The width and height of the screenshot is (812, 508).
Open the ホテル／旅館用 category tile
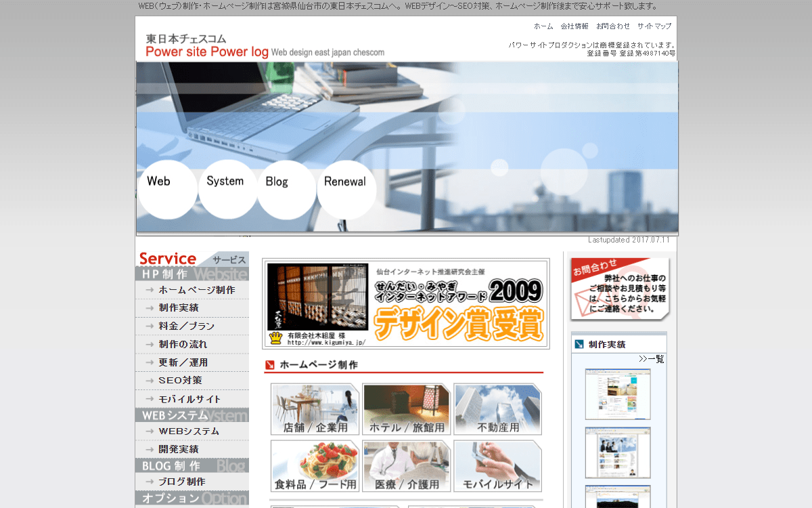pyautogui.click(x=406, y=409)
